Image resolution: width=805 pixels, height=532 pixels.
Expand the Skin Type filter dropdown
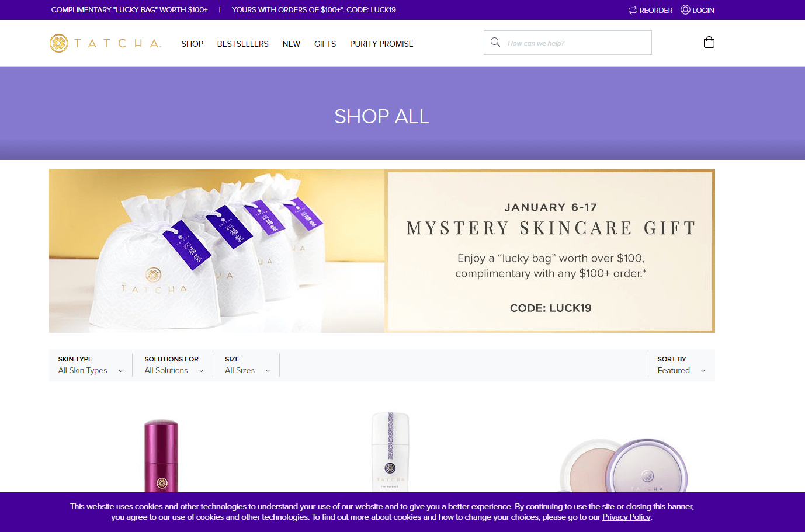tap(91, 365)
